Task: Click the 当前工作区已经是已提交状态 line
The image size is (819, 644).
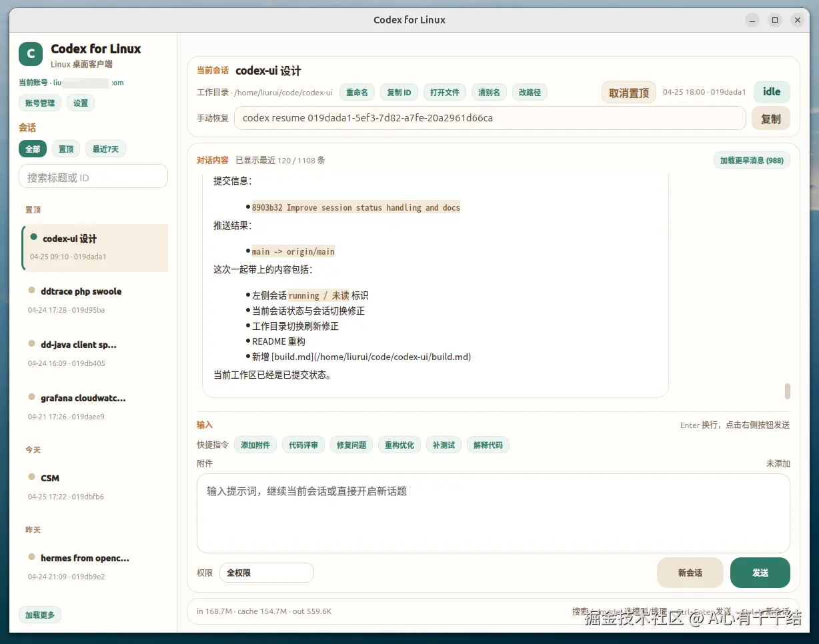Action: pos(273,375)
